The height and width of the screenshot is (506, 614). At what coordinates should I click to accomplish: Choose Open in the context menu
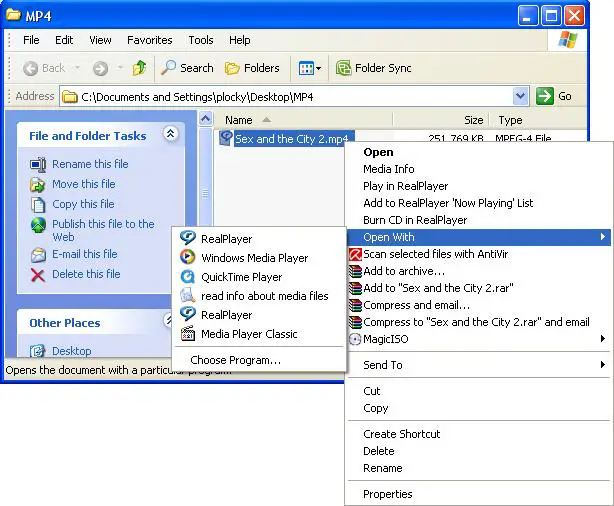click(479, 152)
